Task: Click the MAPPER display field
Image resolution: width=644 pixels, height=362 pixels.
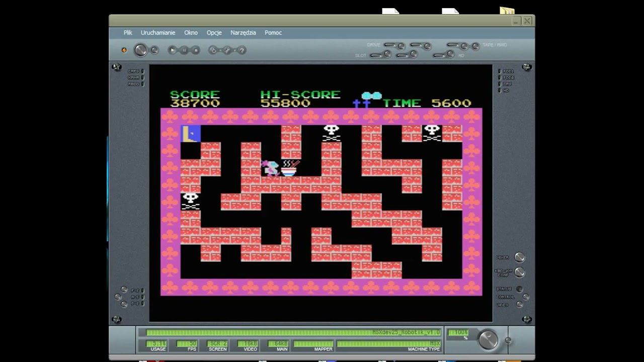Action: (313, 344)
